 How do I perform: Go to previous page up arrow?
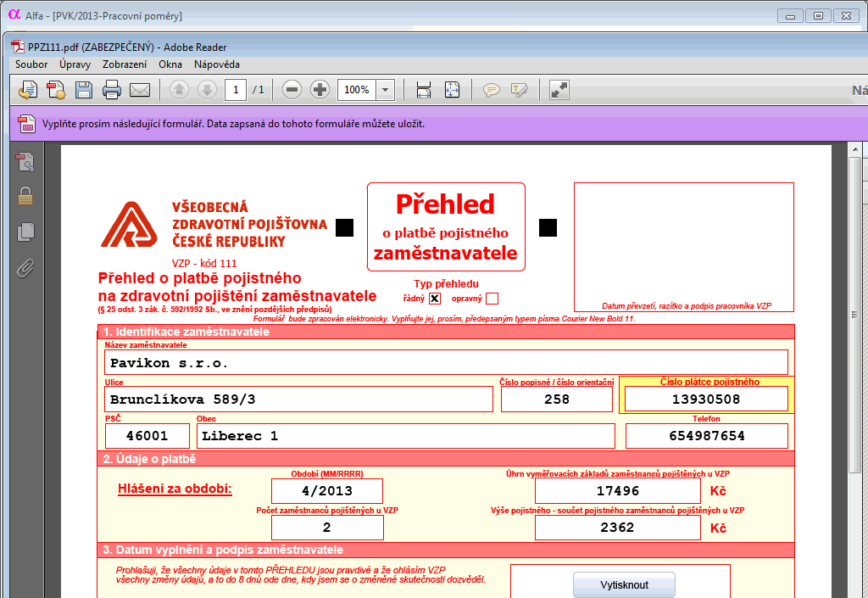[179, 90]
